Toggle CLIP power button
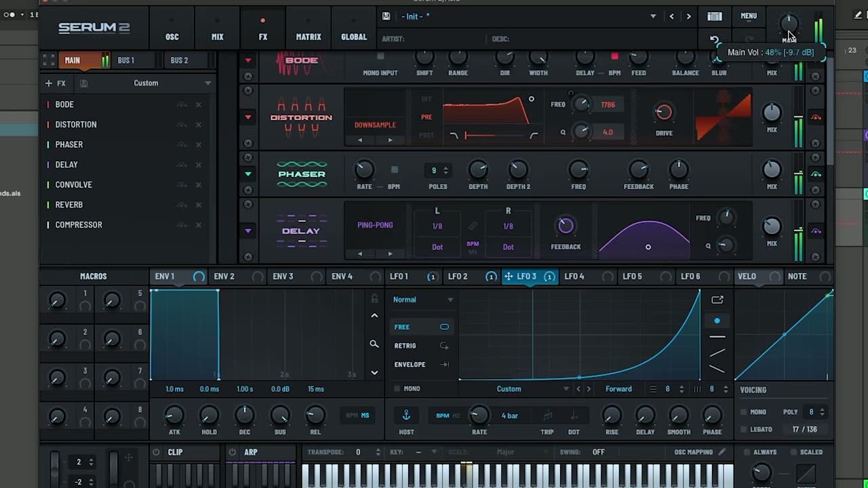Screen dimensions: 868x488 pyautogui.click(x=157, y=452)
